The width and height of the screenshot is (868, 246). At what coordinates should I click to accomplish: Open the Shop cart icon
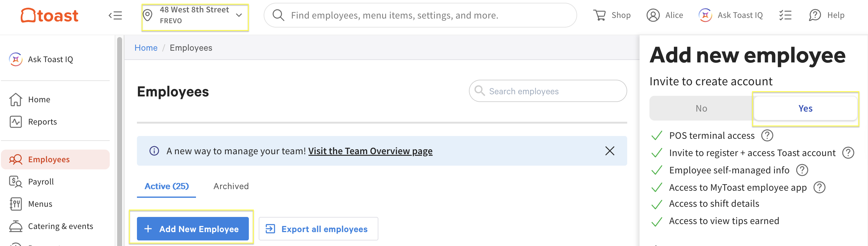(599, 15)
